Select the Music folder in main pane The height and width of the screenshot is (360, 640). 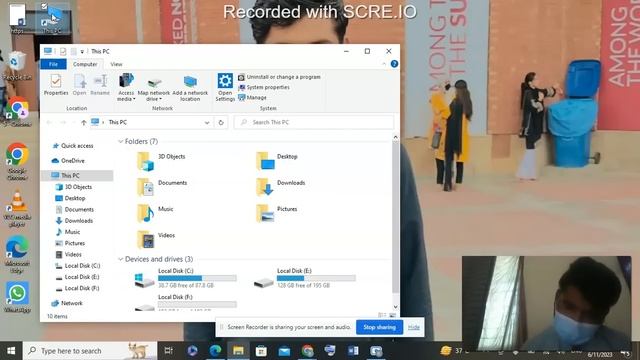tap(156, 213)
